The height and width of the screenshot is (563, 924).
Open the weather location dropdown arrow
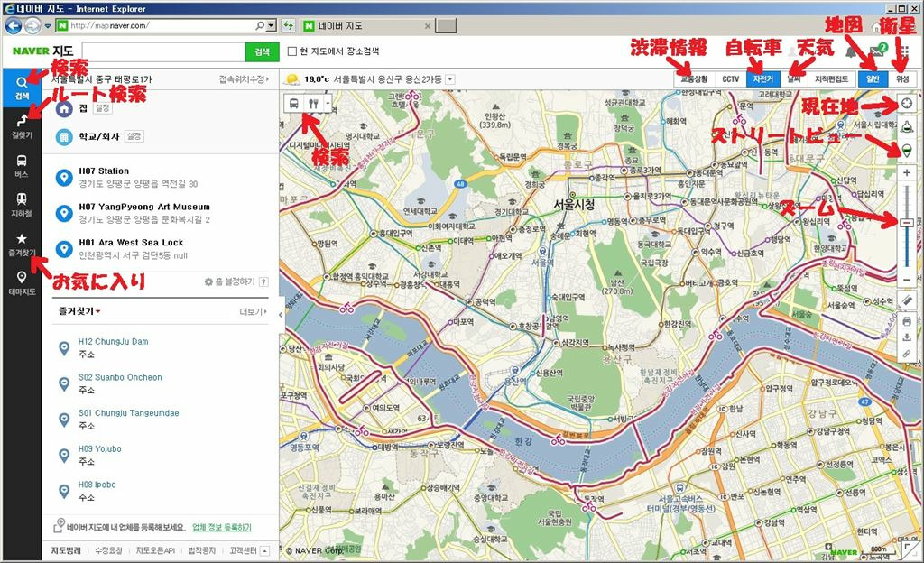coord(450,78)
